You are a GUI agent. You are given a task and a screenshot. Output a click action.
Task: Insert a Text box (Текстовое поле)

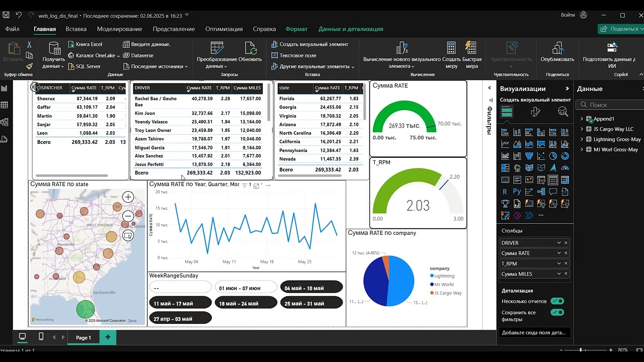pyautogui.click(x=294, y=55)
